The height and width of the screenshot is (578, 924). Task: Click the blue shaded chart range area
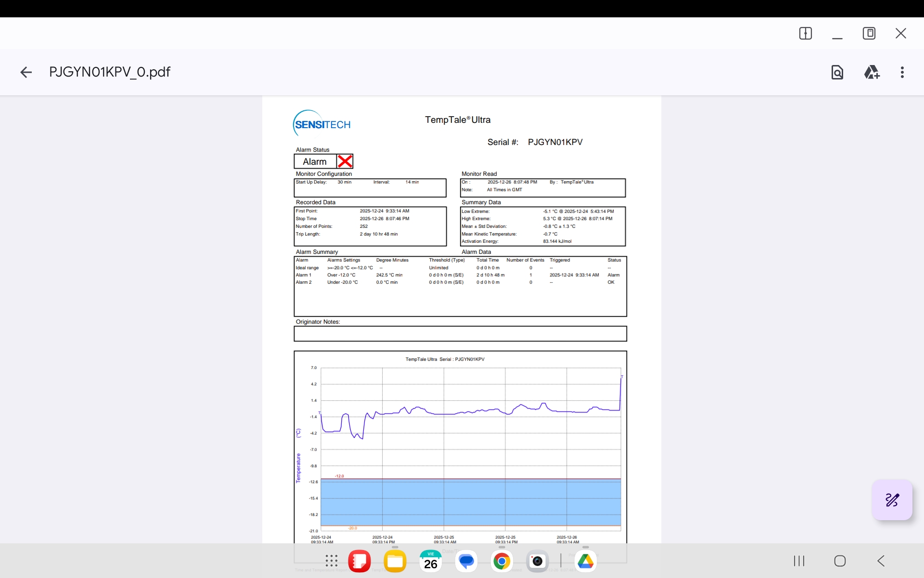click(471, 502)
